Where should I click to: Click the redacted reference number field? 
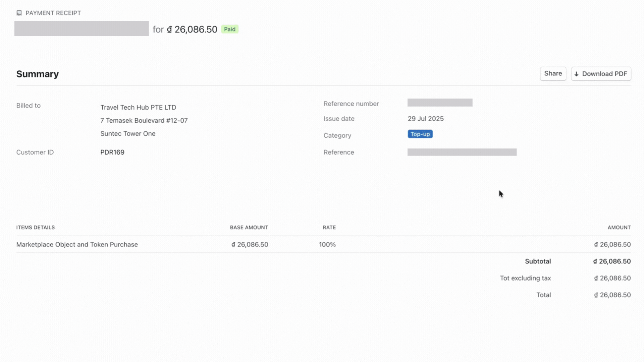coord(440,103)
